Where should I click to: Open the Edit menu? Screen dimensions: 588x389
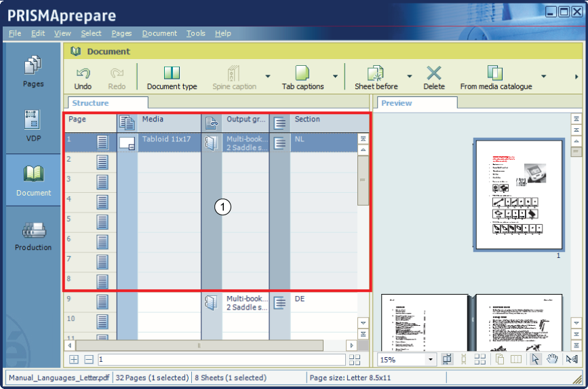coord(38,33)
